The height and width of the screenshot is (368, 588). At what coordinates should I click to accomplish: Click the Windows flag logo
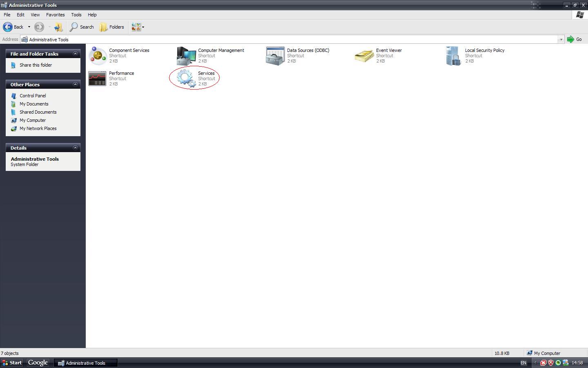579,15
